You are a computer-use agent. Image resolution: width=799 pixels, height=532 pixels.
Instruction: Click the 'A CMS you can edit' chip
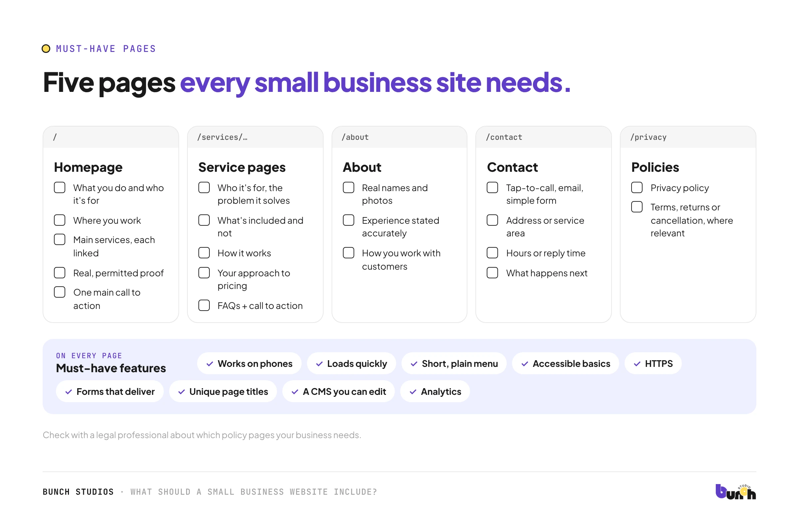(x=339, y=392)
